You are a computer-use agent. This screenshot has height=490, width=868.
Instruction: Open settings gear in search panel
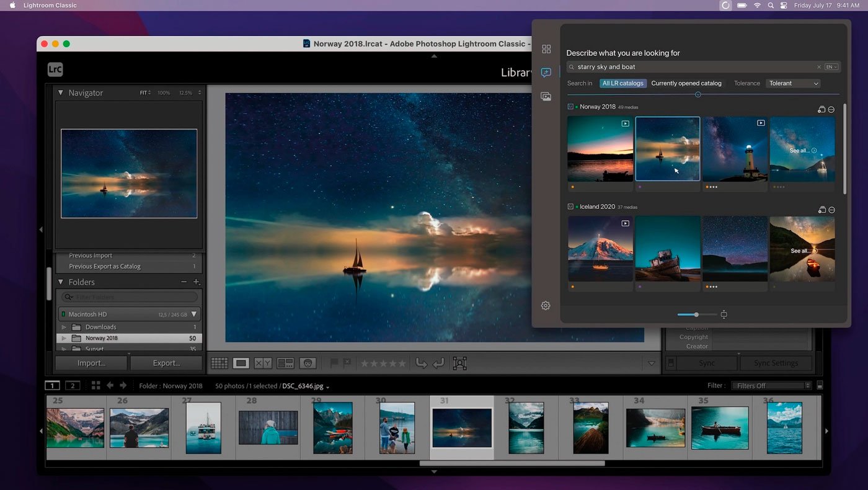click(546, 305)
